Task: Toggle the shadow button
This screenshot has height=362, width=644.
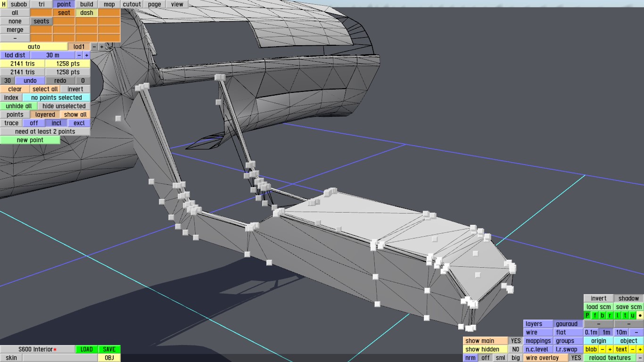Action: coord(629,298)
